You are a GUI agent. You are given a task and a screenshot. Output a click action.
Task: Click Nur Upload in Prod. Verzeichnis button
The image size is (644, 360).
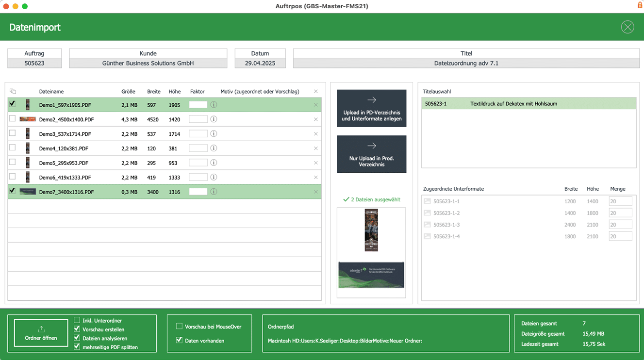(372, 154)
